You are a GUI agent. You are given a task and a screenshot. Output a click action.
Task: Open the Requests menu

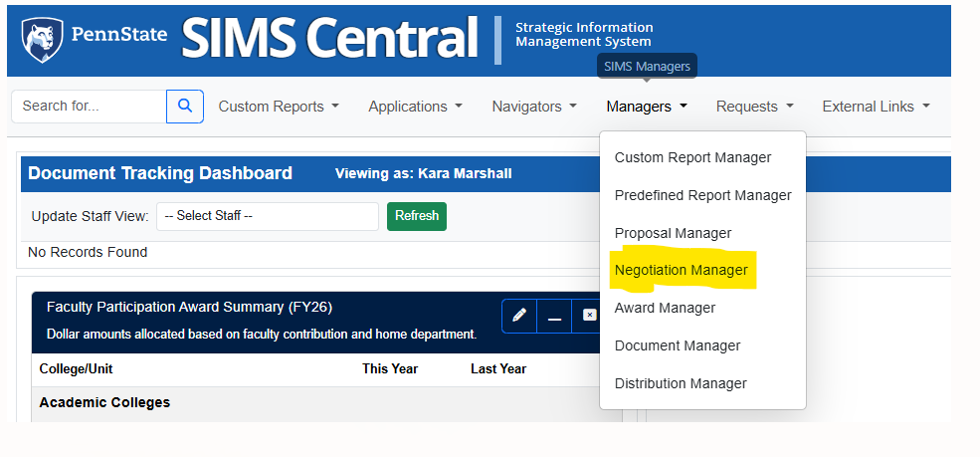pyautogui.click(x=754, y=107)
